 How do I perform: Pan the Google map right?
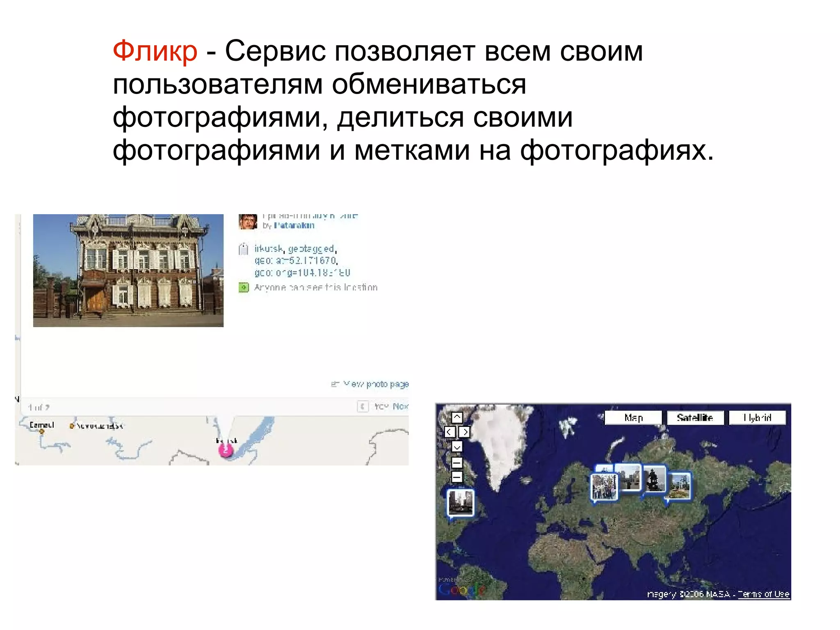click(464, 431)
